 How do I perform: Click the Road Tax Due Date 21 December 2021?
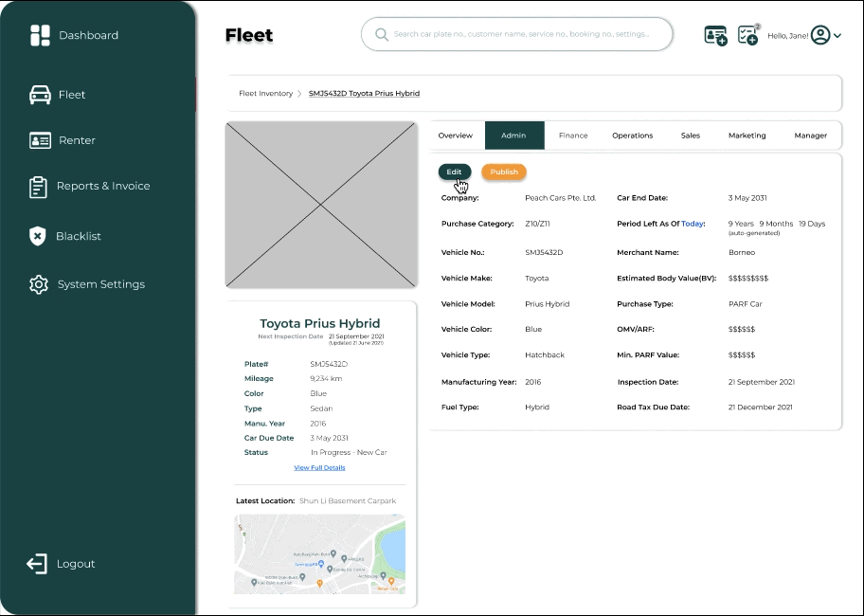pyautogui.click(x=761, y=408)
